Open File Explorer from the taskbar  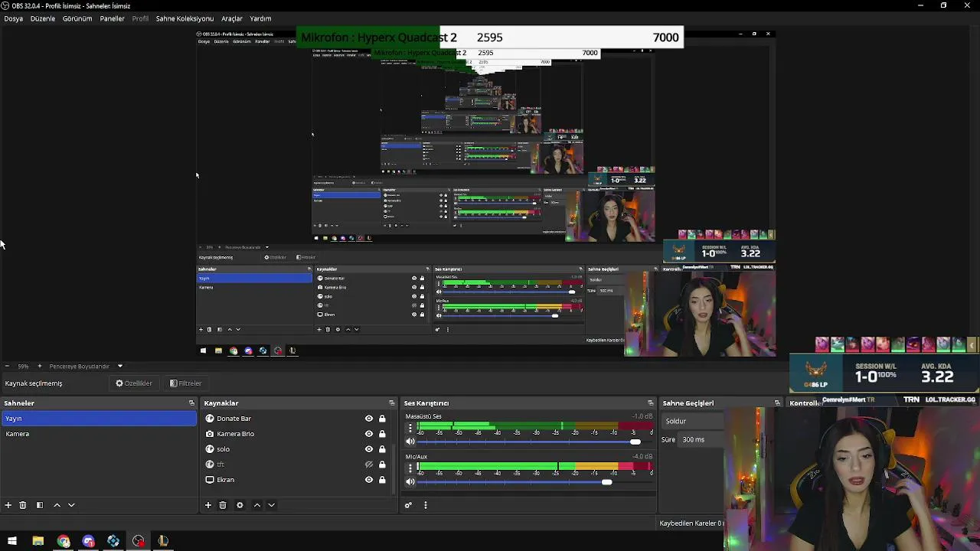(38, 541)
